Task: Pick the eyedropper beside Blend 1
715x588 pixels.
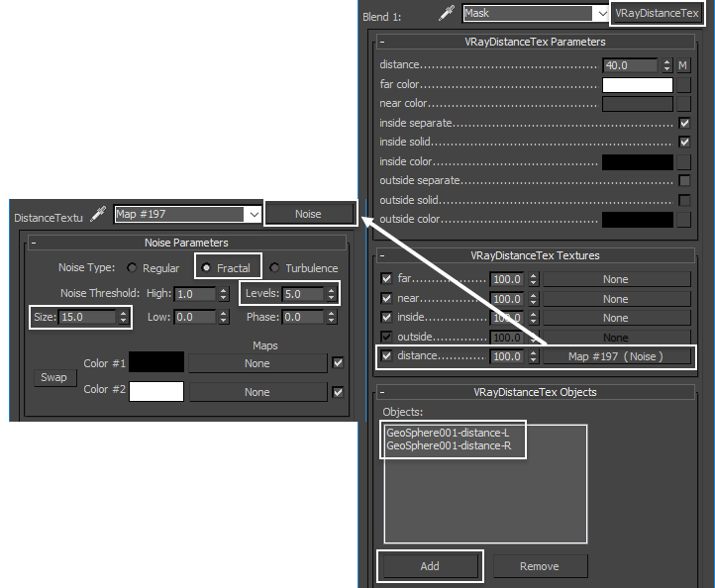Action: pyautogui.click(x=447, y=13)
